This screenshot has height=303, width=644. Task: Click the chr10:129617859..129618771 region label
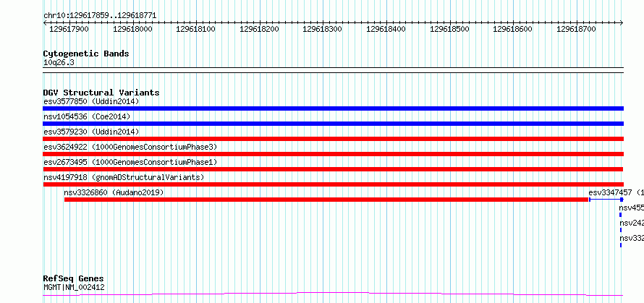pyautogui.click(x=100, y=16)
